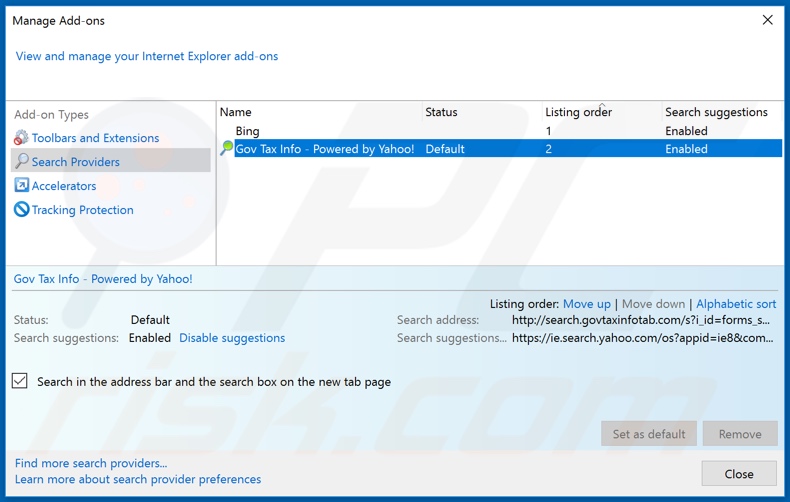The width and height of the screenshot is (790, 502).
Task: Sort by Name column header
Action: (x=320, y=112)
